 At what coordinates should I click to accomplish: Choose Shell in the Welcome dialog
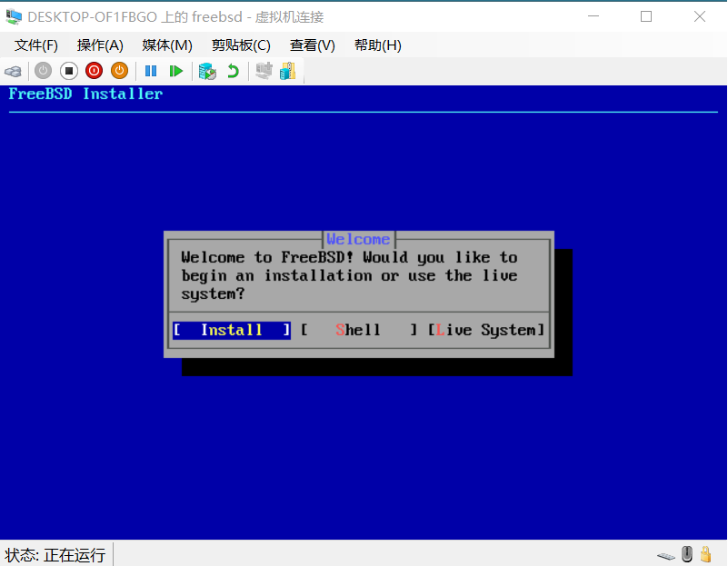[359, 331]
